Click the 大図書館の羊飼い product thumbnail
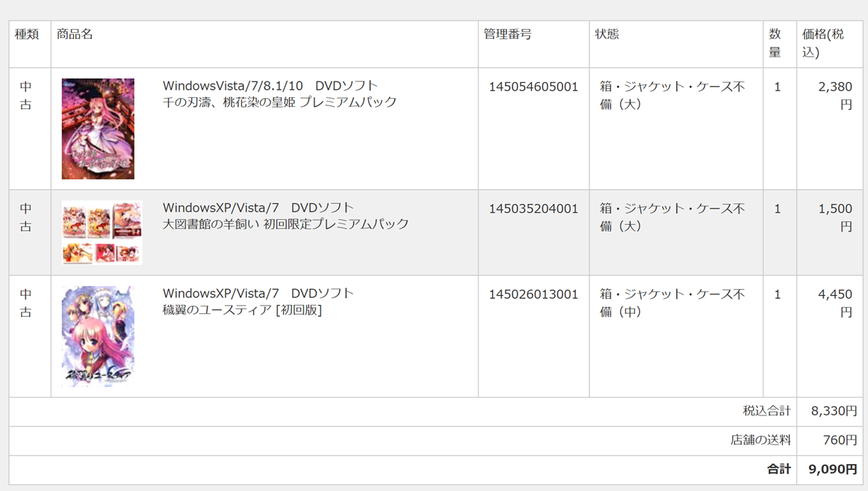This screenshot has width=868, height=491. pos(102,232)
